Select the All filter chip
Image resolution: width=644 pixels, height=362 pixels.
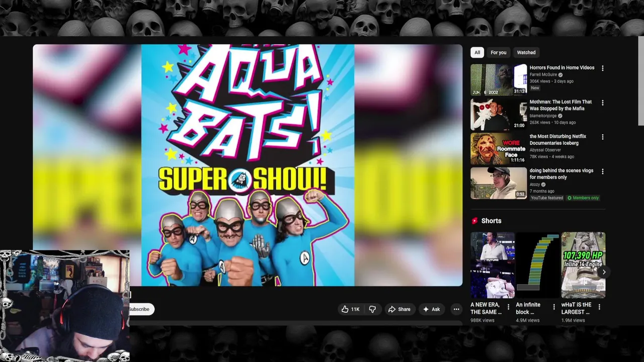pos(477,52)
